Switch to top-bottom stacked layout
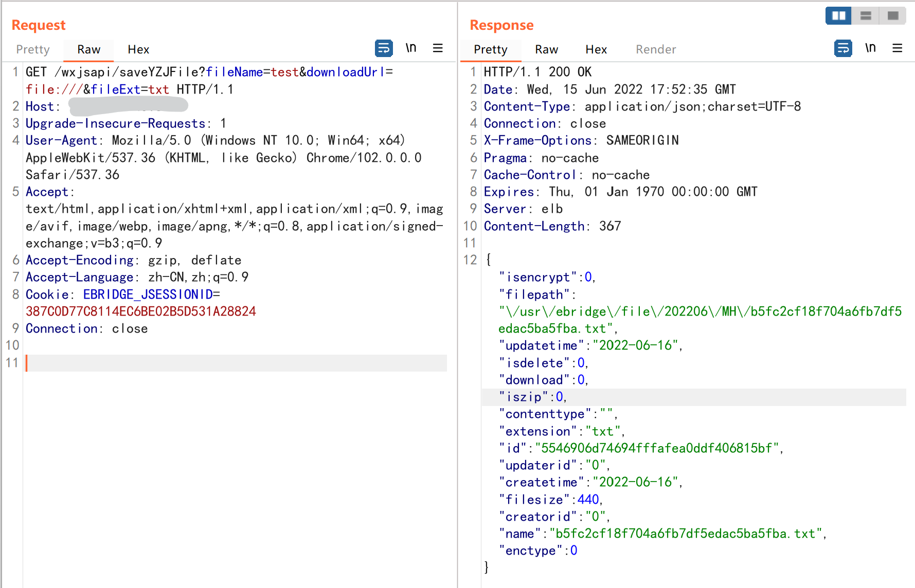The image size is (915, 588). click(x=866, y=16)
